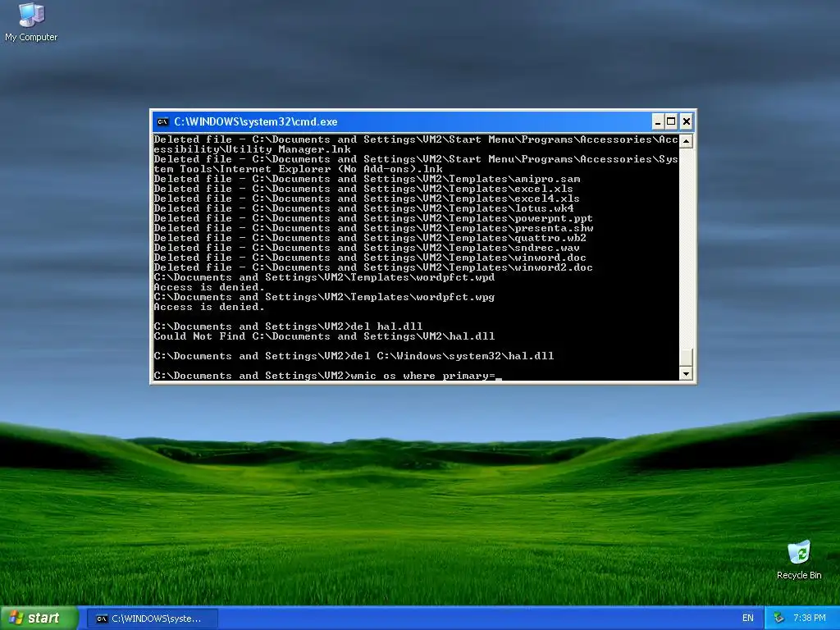Click the 7:38 PM system clock
Image resolution: width=840 pixels, height=630 pixels.
pos(810,619)
